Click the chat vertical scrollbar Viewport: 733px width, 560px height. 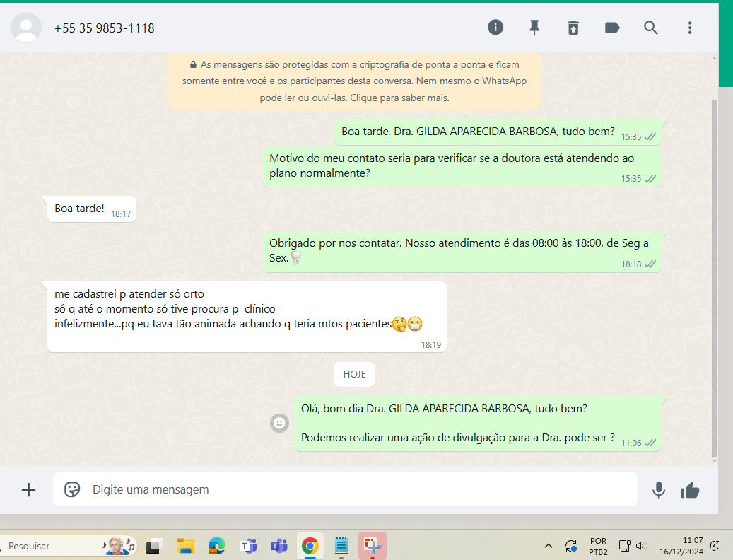(x=714, y=278)
